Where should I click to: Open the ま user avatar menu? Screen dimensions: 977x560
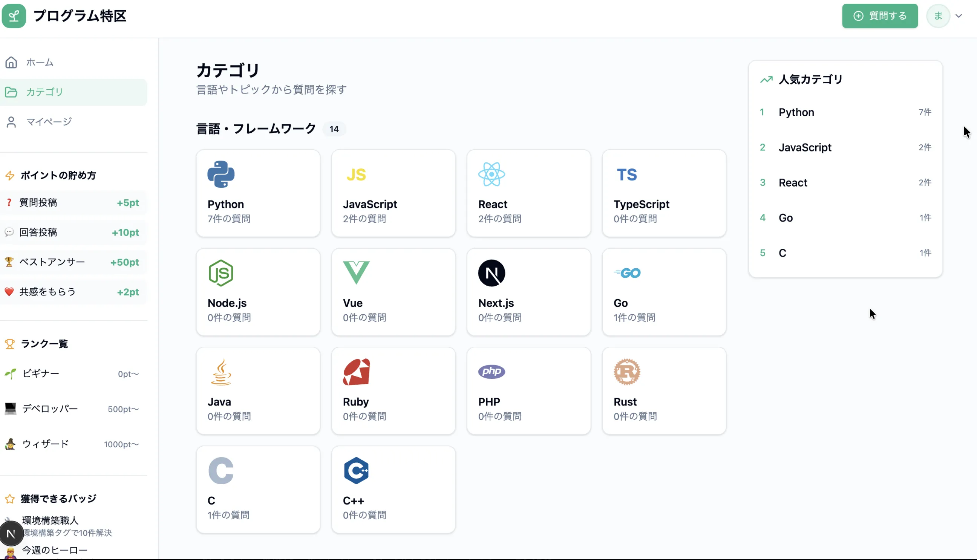(938, 16)
